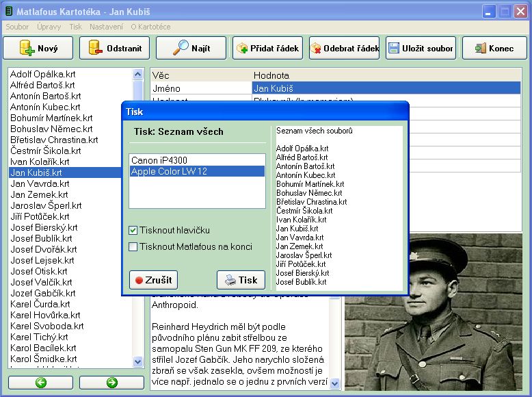This screenshot has height=397, width=532.
Task: Select Jiří Potůček.krt in left list
Action: (x=40, y=216)
